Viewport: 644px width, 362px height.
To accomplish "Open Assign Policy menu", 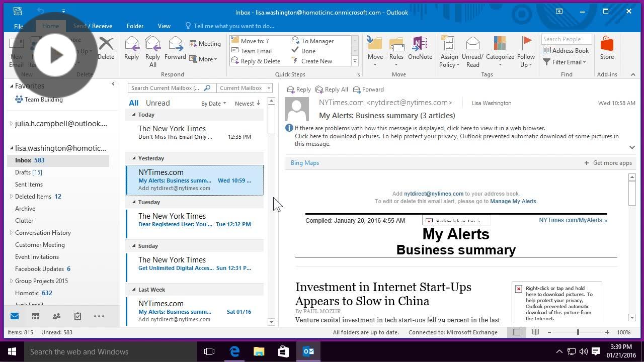I will tap(449, 52).
